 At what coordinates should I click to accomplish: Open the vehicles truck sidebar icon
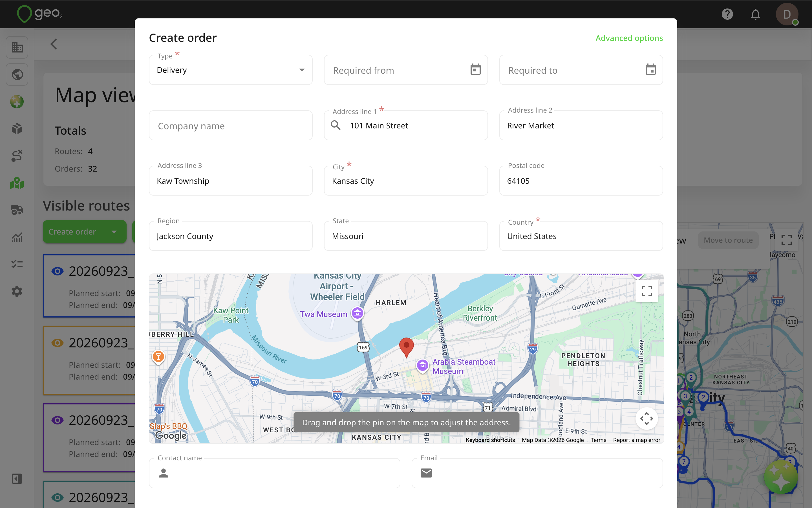tap(17, 210)
